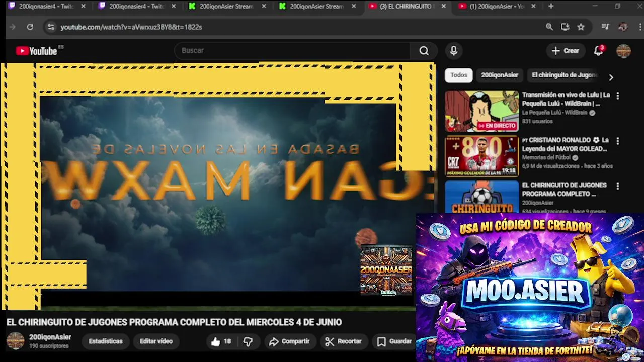This screenshot has height=362, width=644.
Task: Click the YouTube logo home link
Action: pos(36,51)
